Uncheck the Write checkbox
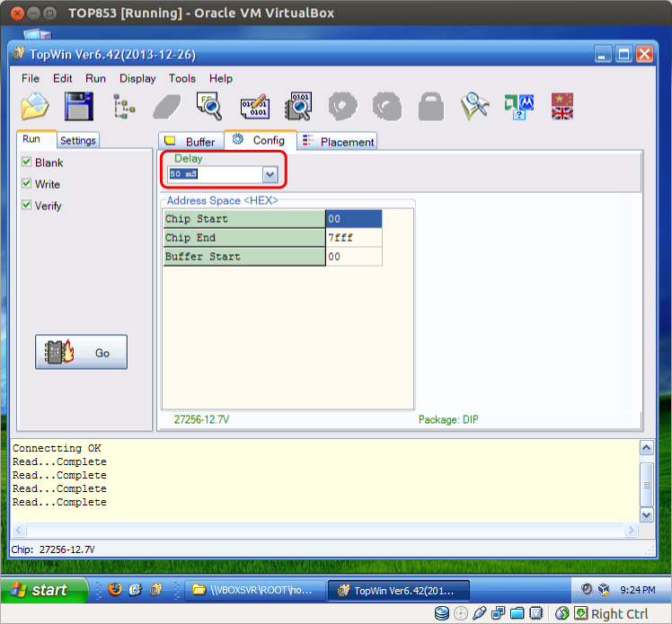The image size is (672, 624). (27, 183)
